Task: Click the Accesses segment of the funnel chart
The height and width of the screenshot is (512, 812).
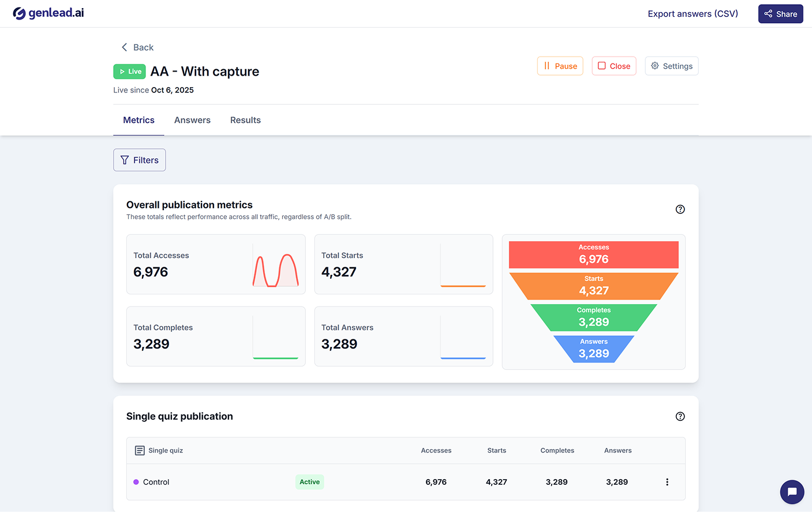Action: pos(593,255)
